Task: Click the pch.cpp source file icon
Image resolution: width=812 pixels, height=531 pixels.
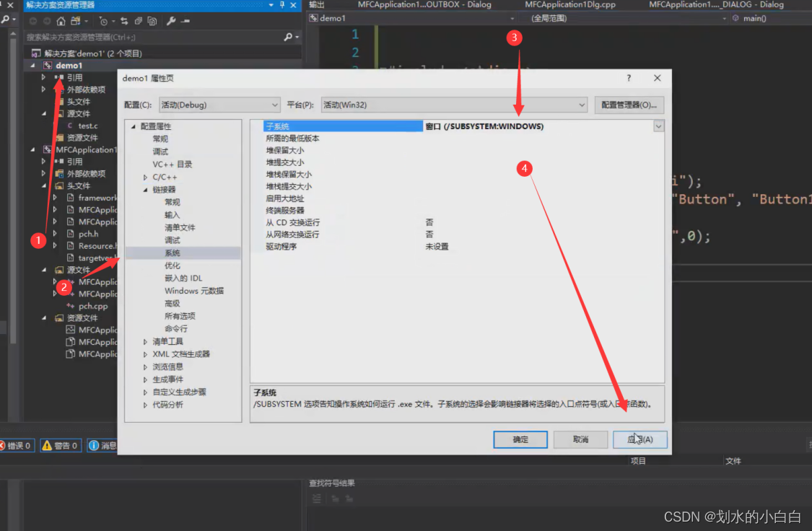Action: (71, 306)
